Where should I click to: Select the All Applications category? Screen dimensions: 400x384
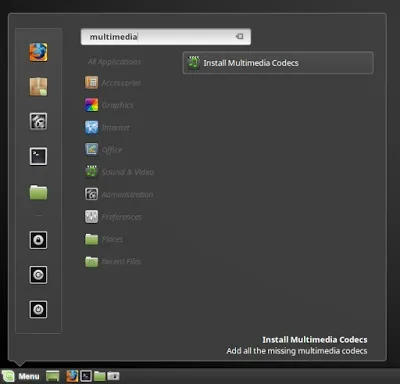pos(114,62)
